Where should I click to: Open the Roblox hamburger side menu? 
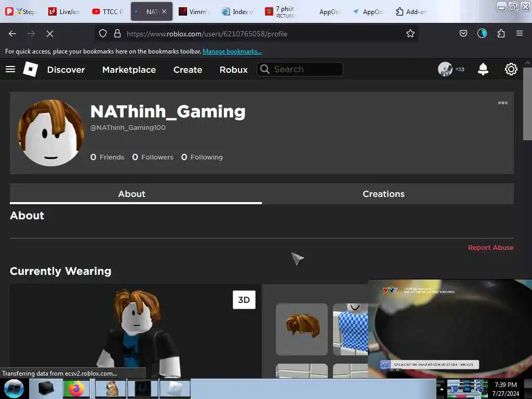click(x=10, y=69)
